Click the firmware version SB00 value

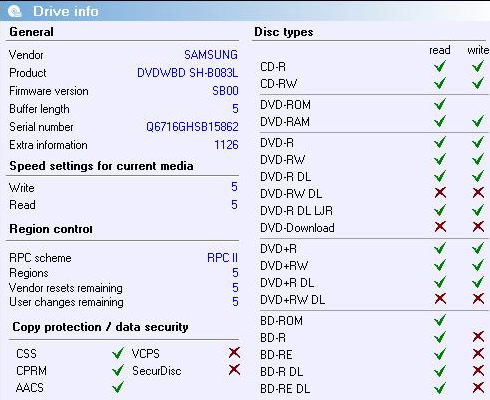click(225, 91)
